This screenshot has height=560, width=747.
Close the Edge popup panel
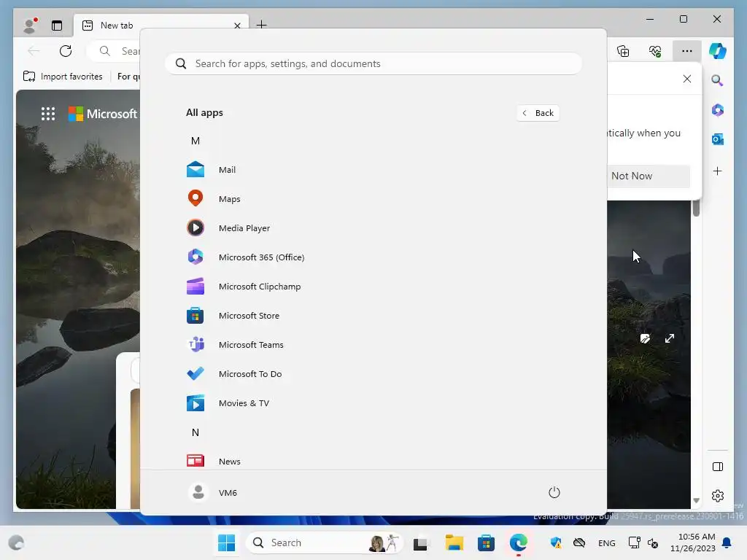tap(687, 79)
